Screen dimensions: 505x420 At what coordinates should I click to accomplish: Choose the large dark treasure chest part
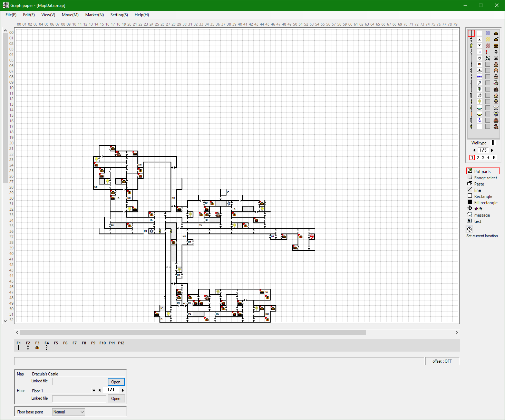pyautogui.click(x=496, y=46)
